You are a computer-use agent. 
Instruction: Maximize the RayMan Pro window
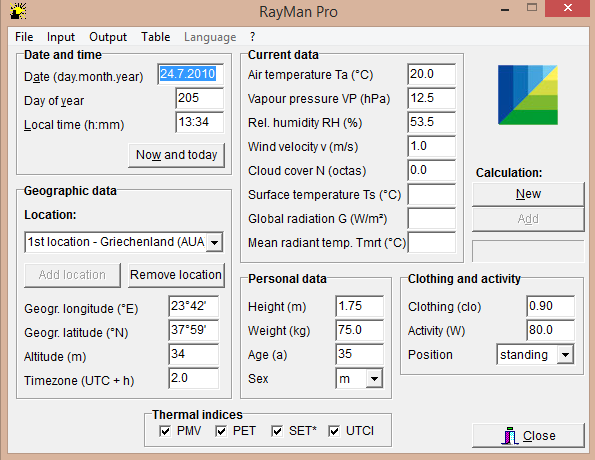point(532,8)
